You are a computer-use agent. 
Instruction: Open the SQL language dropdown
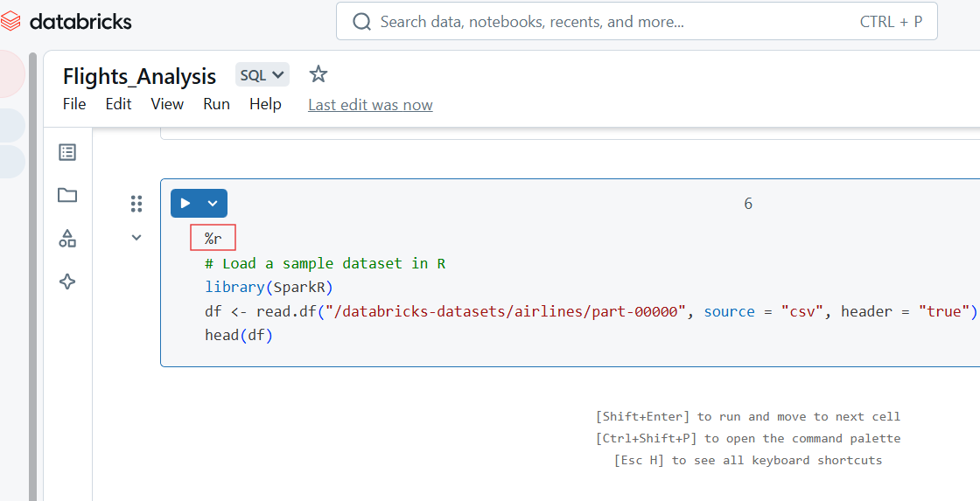262,75
